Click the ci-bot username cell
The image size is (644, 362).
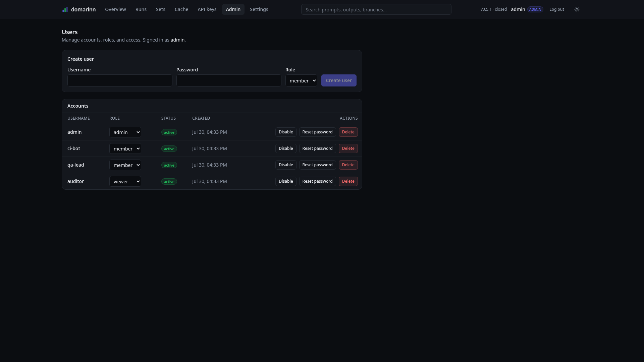[x=74, y=148]
